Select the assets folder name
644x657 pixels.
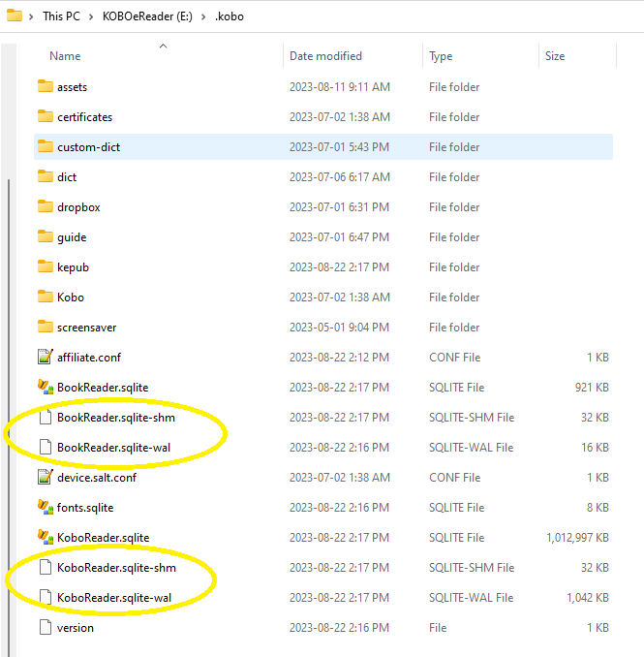click(x=72, y=87)
